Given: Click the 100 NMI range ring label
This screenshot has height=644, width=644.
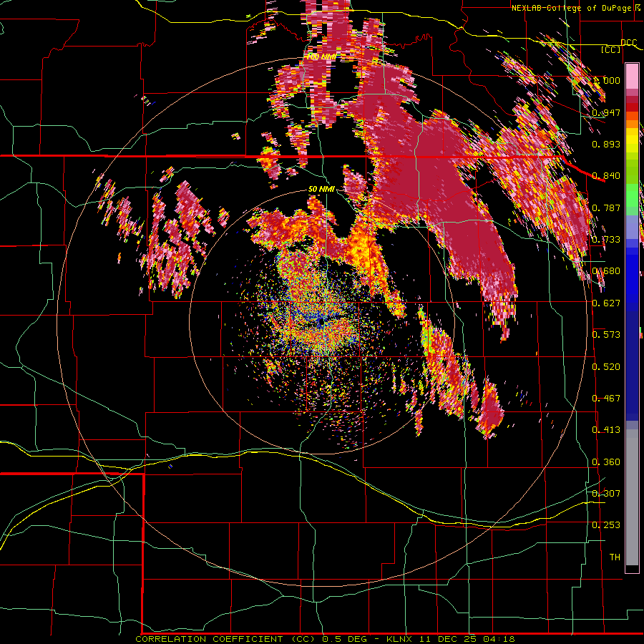Looking at the screenshot, I should click(x=321, y=57).
